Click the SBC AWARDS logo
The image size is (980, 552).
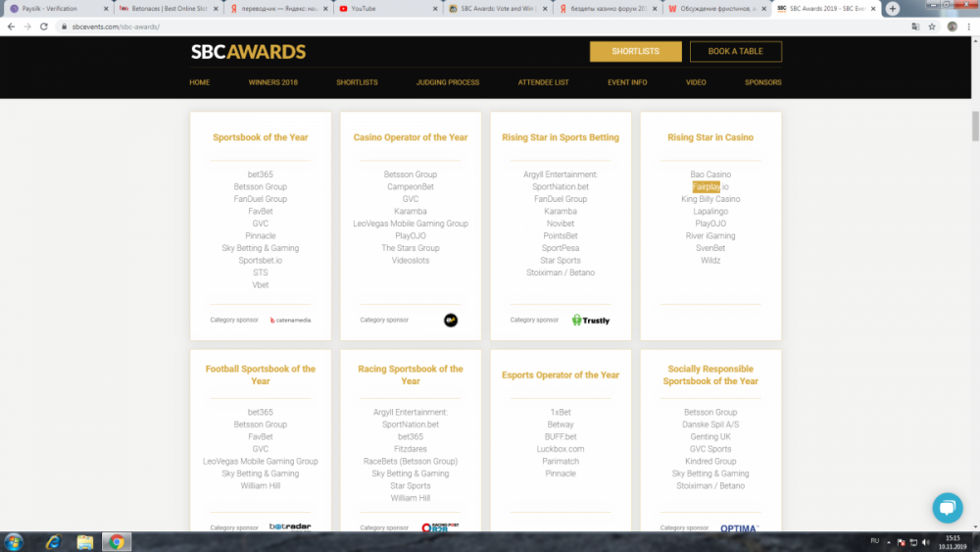(248, 51)
